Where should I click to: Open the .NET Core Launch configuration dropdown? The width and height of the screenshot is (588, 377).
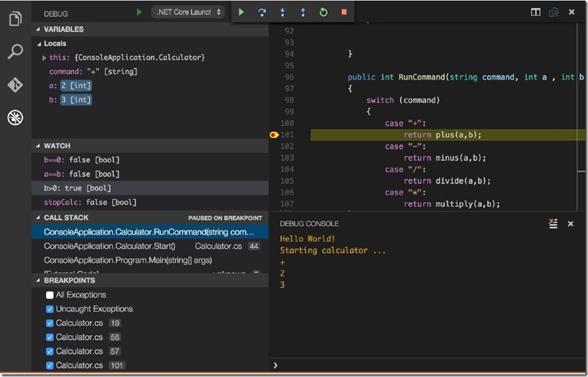tap(188, 12)
